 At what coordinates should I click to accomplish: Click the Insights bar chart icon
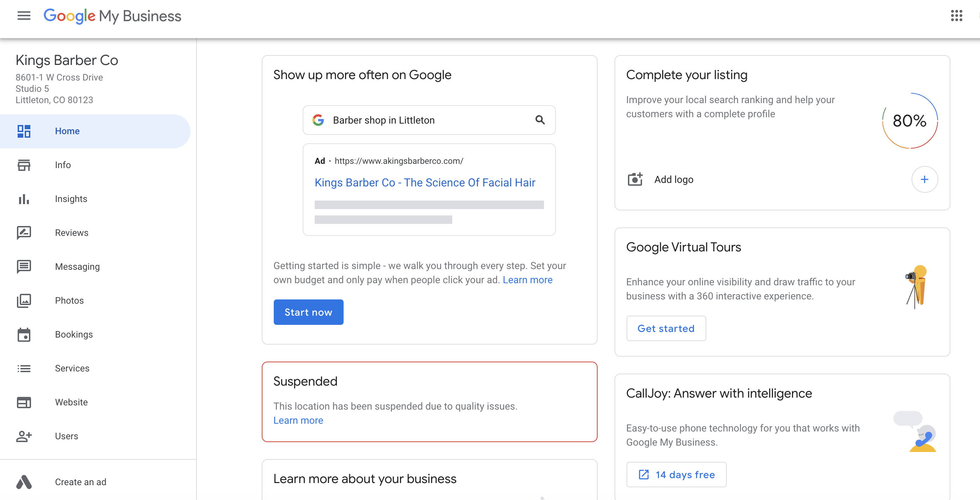[24, 199]
